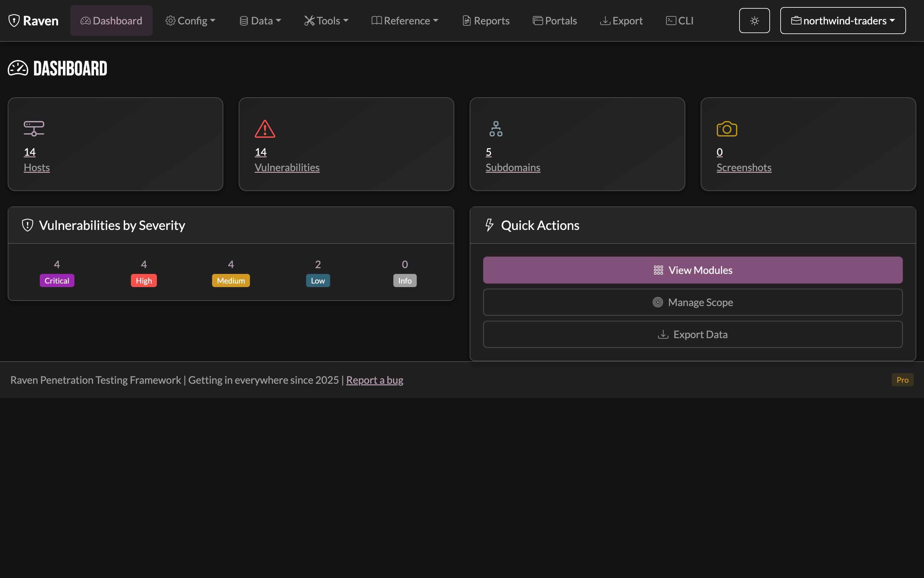Click the Tools wrench icon

(x=309, y=21)
